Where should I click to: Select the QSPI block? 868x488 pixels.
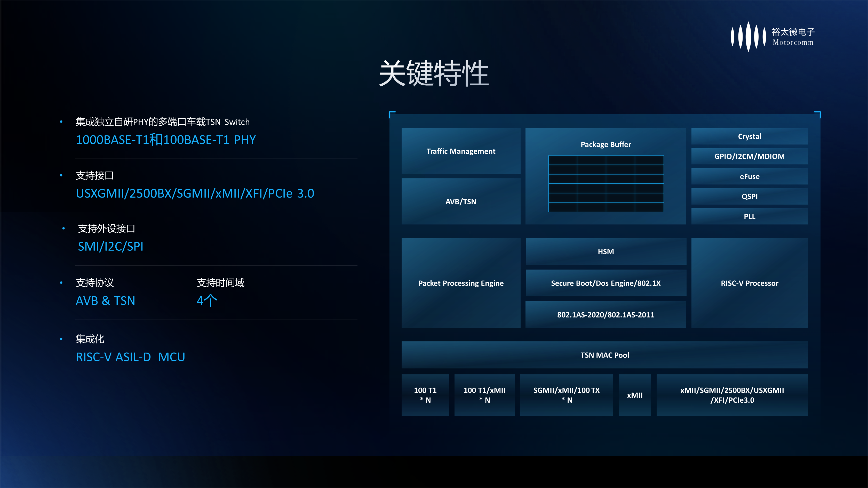click(749, 196)
